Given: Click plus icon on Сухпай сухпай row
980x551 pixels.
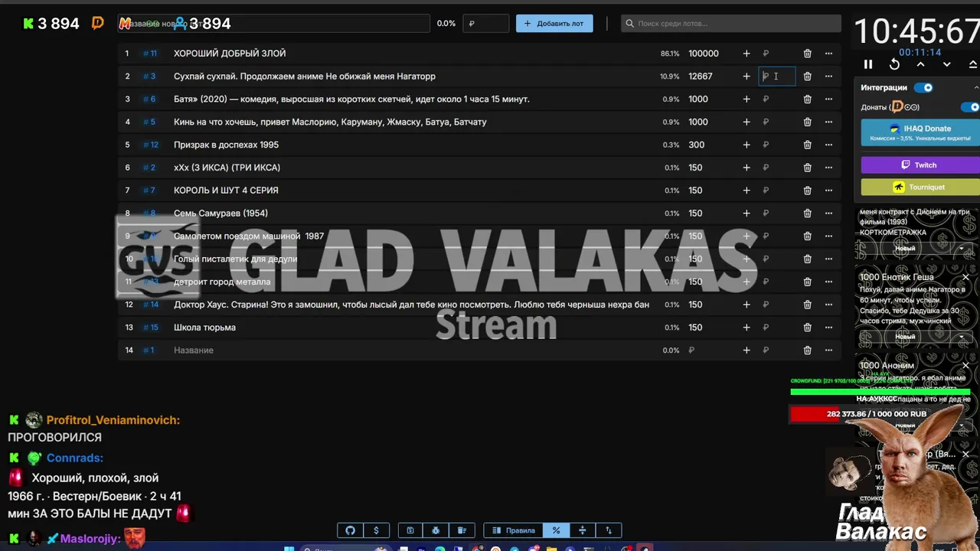Looking at the screenshot, I should click(746, 77).
